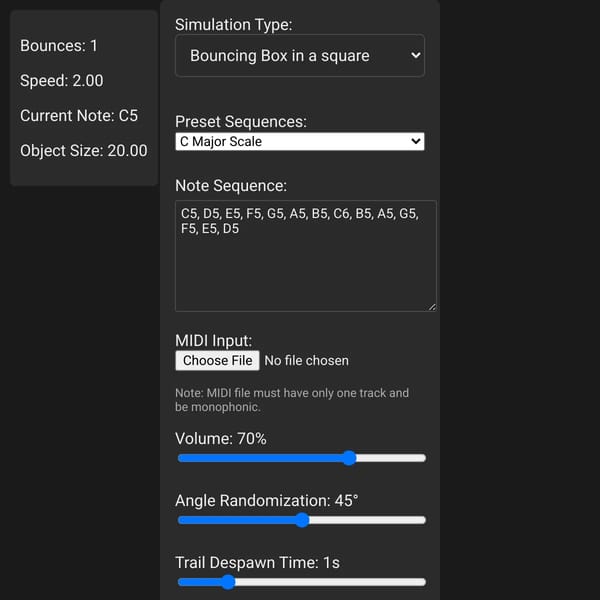
Task: Click the 'Trail Despawn Time: 1s' label
Action: coord(257,562)
